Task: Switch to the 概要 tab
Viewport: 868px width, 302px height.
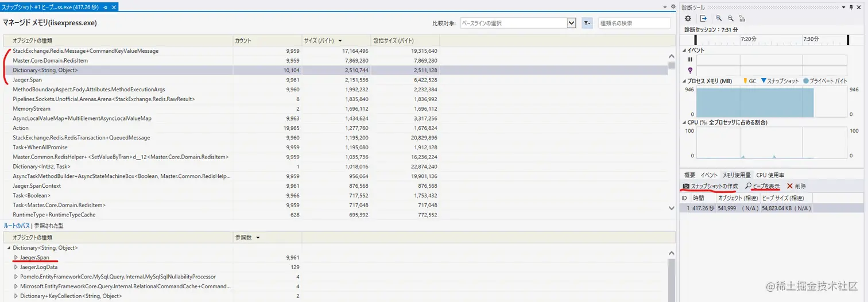Action: [689, 175]
